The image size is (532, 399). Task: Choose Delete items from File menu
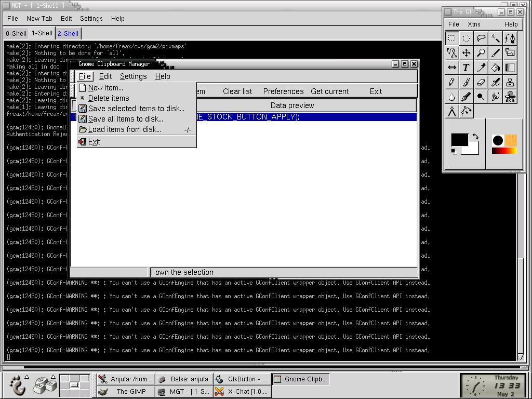coord(137,98)
